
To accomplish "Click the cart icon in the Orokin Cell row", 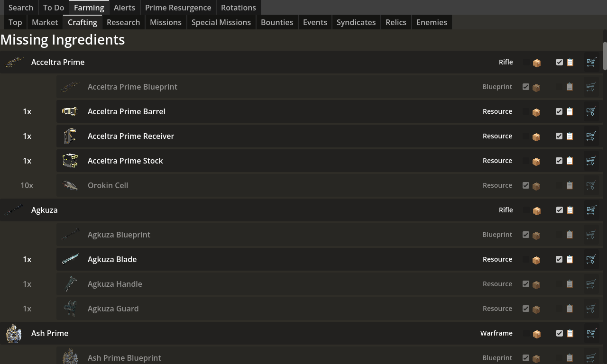I will 591,185.
